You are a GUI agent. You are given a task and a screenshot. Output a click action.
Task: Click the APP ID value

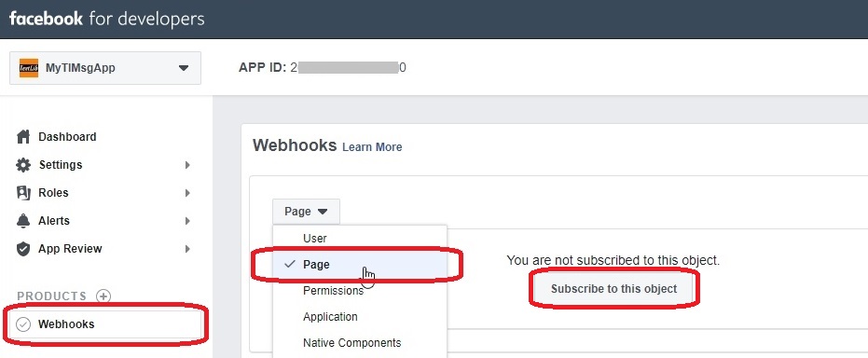(x=348, y=68)
